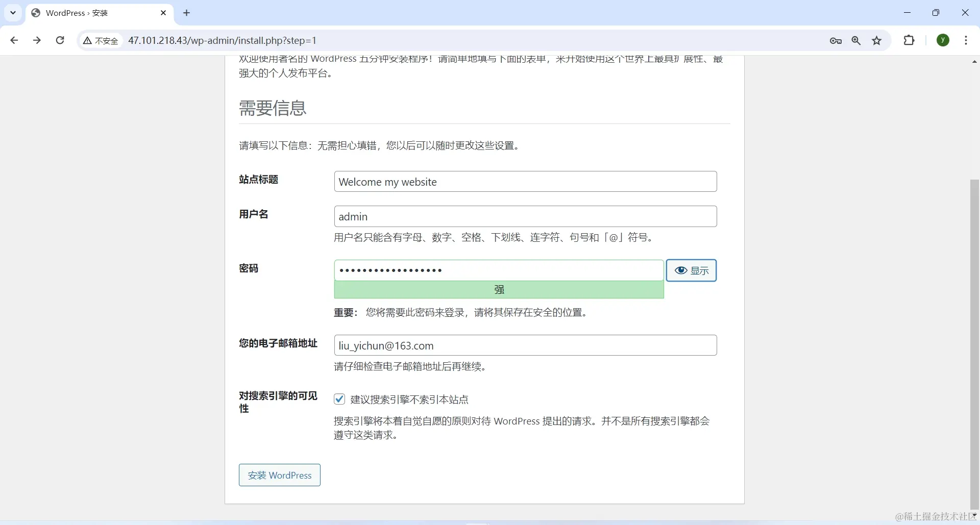The width and height of the screenshot is (980, 525).
Task: Navigate forward using the forward arrow
Action: click(37, 40)
